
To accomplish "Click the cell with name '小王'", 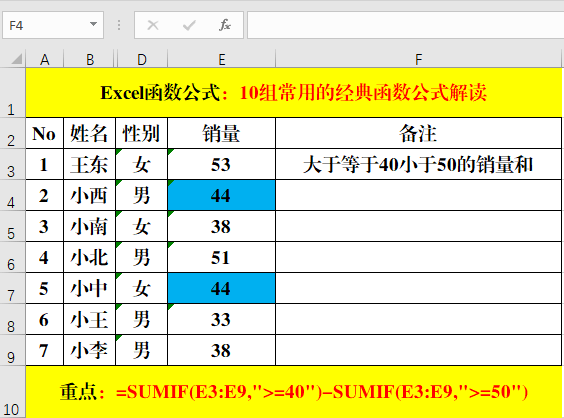I will (90, 319).
